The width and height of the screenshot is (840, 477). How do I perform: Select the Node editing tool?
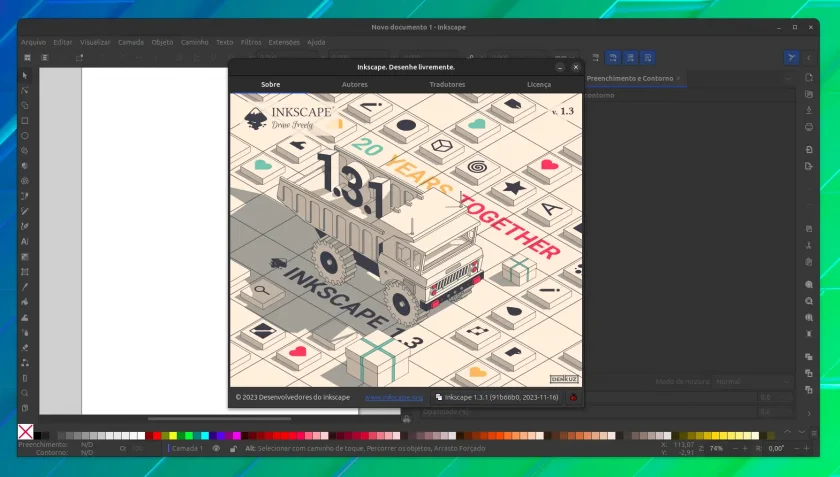click(x=25, y=91)
